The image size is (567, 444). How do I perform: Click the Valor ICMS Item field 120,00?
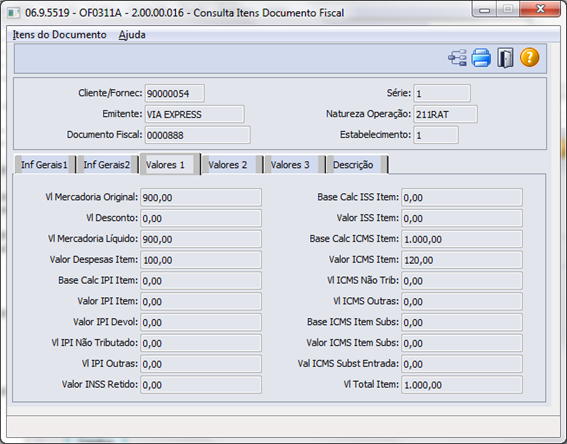[x=462, y=260]
